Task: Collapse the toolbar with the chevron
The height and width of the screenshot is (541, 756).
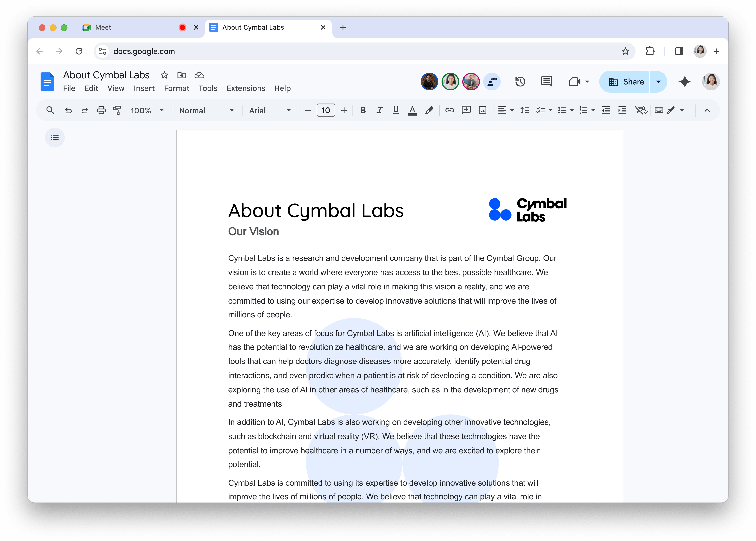Action: 707,110
